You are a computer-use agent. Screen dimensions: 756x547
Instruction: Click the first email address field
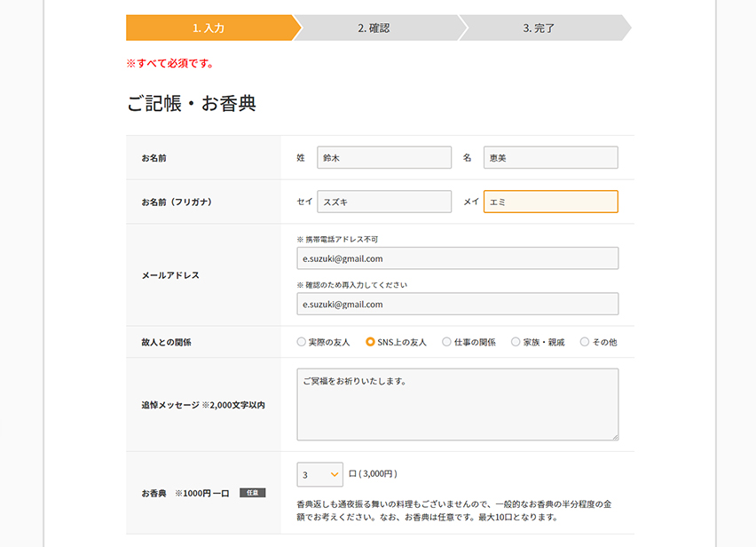click(458, 258)
